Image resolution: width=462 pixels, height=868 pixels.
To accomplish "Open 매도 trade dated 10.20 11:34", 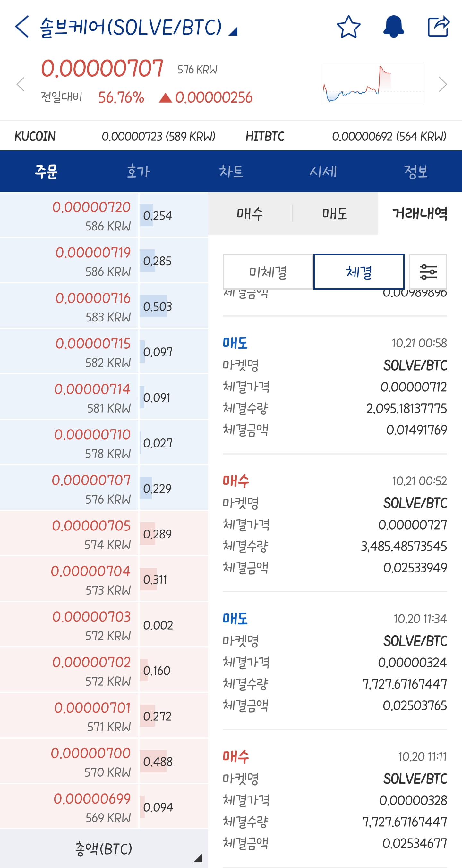I will tap(335, 662).
